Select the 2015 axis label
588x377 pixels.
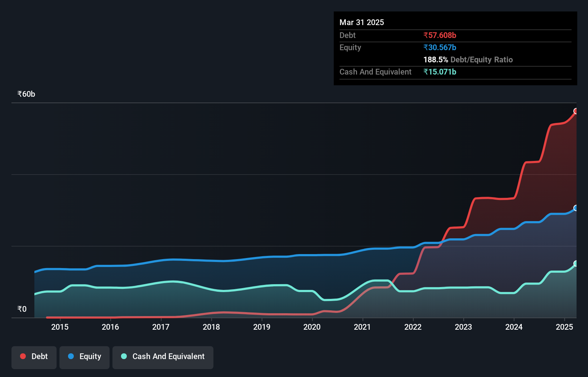pos(60,327)
